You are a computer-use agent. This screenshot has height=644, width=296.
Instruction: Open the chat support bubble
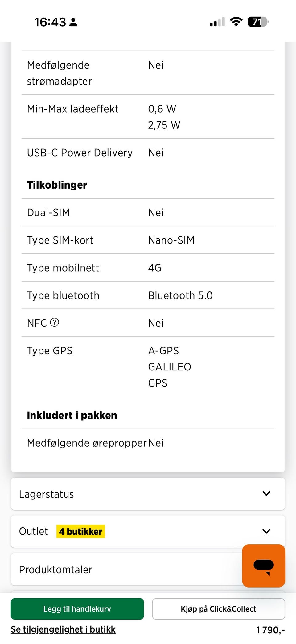pos(264,566)
